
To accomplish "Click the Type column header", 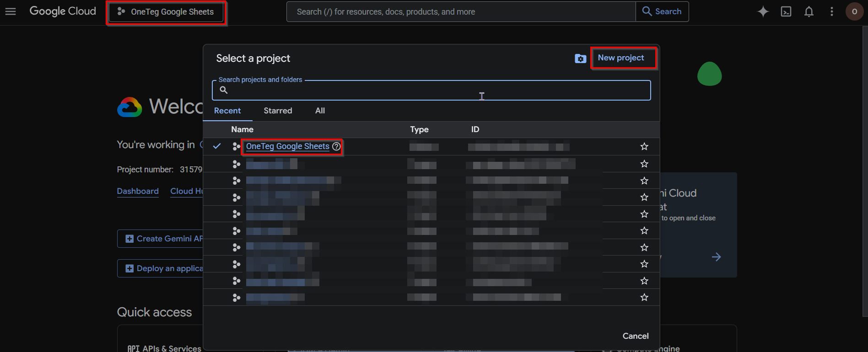I will click(419, 129).
